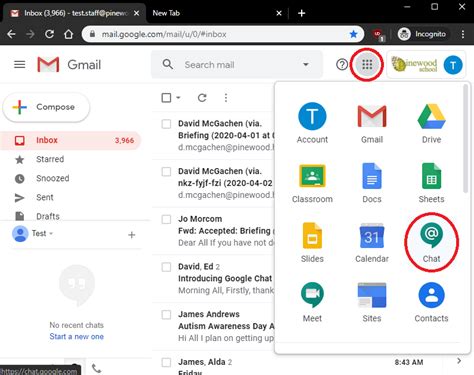The width and height of the screenshot is (474, 375).
Task: Launch Classroom from the apps panel
Action: pyautogui.click(x=312, y=183)
